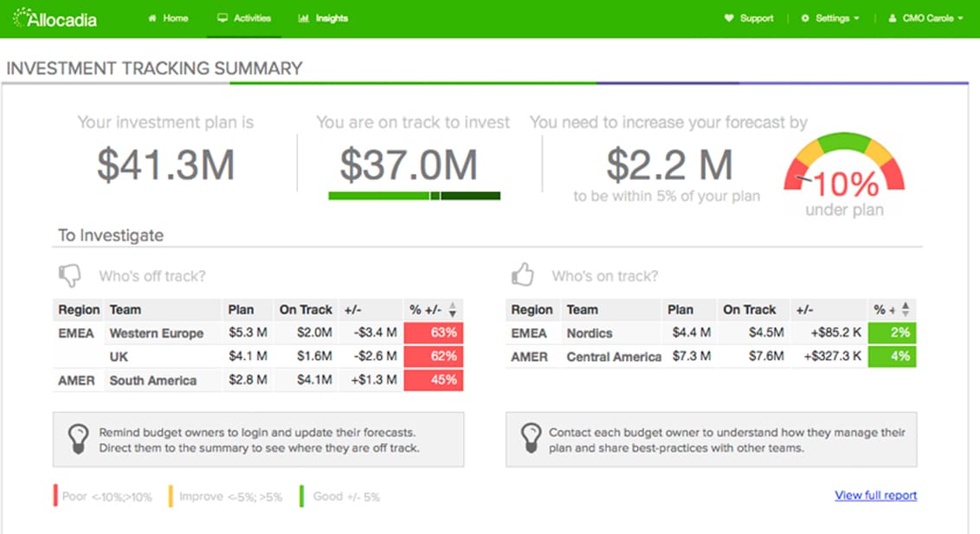Click the lightbulb icon beside forecast reminder tip
Viewport: 980px width, 534px height.
tap(79, 439)
